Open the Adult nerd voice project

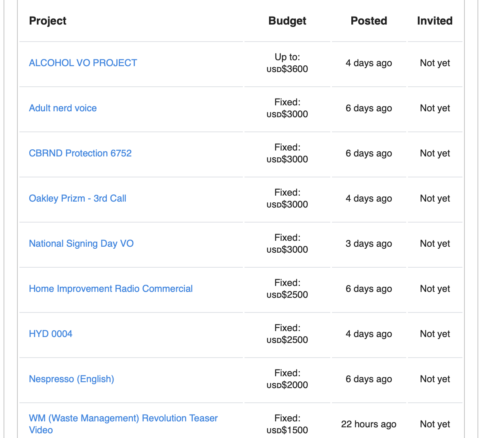pos(63,108)
